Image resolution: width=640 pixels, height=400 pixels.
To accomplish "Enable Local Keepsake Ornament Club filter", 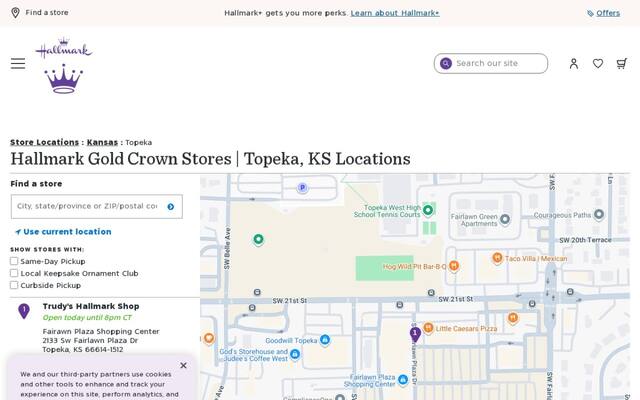I will 14,273.
